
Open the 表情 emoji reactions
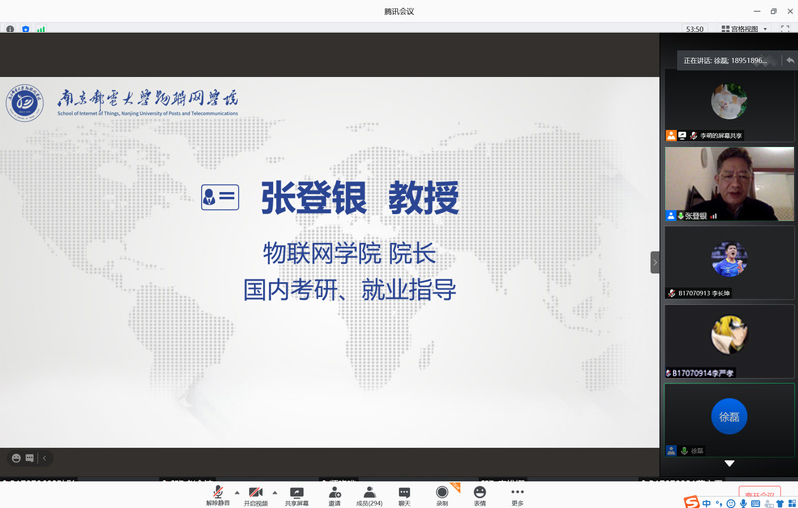tap(480, 494)
